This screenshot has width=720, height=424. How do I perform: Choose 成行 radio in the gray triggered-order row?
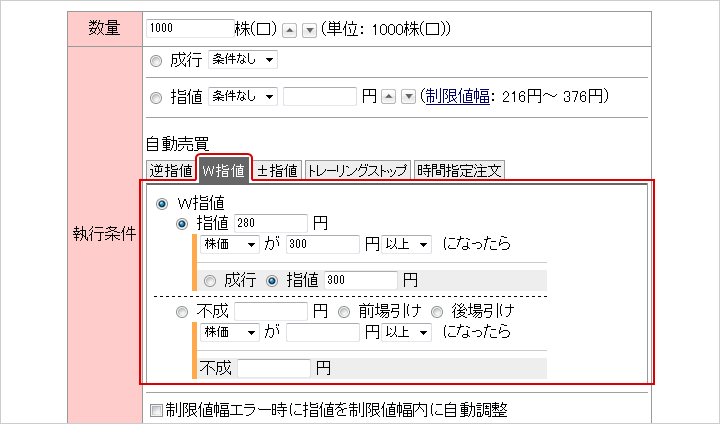click(210, 281)
